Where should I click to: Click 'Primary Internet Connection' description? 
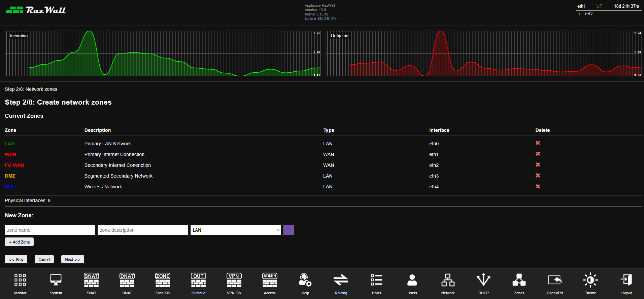[x=114, y=154]
